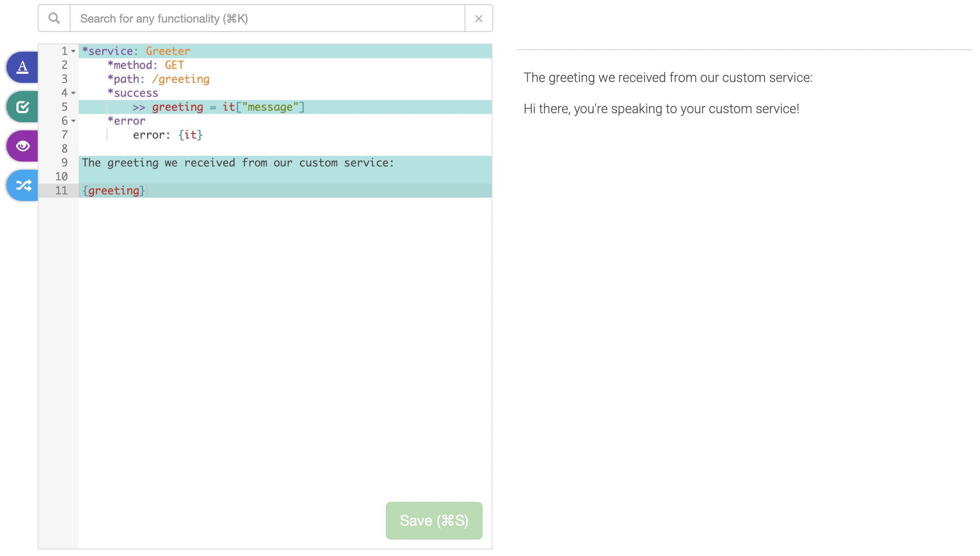This screenshot has width=980, height=556.
Task: Click line number 9 in the gutter
Action: pos(64,162)
